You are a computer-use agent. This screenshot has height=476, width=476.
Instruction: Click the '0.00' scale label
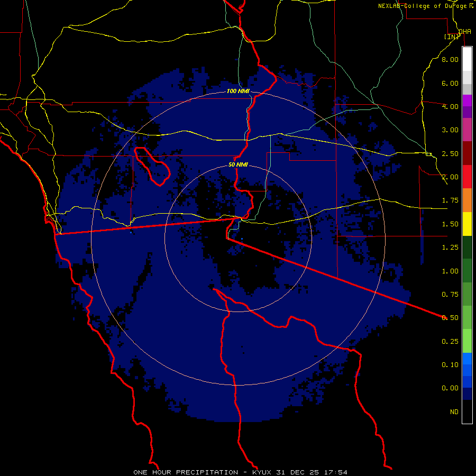(x=450, y=388)
